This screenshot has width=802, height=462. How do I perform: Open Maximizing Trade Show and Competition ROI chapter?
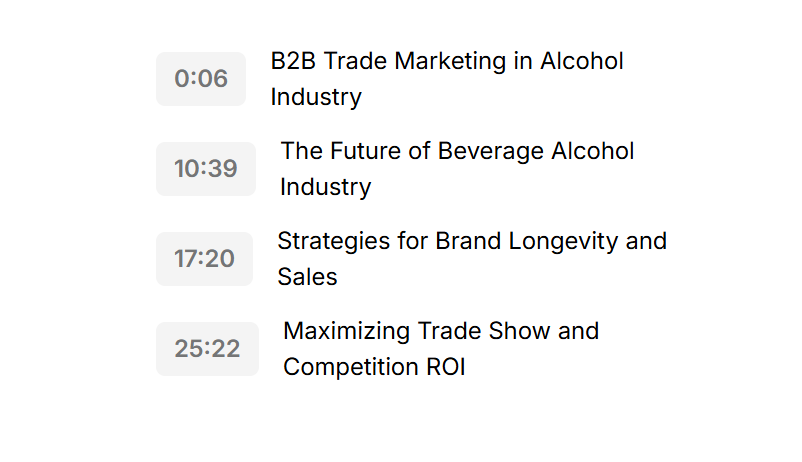[x=441, y=349]
